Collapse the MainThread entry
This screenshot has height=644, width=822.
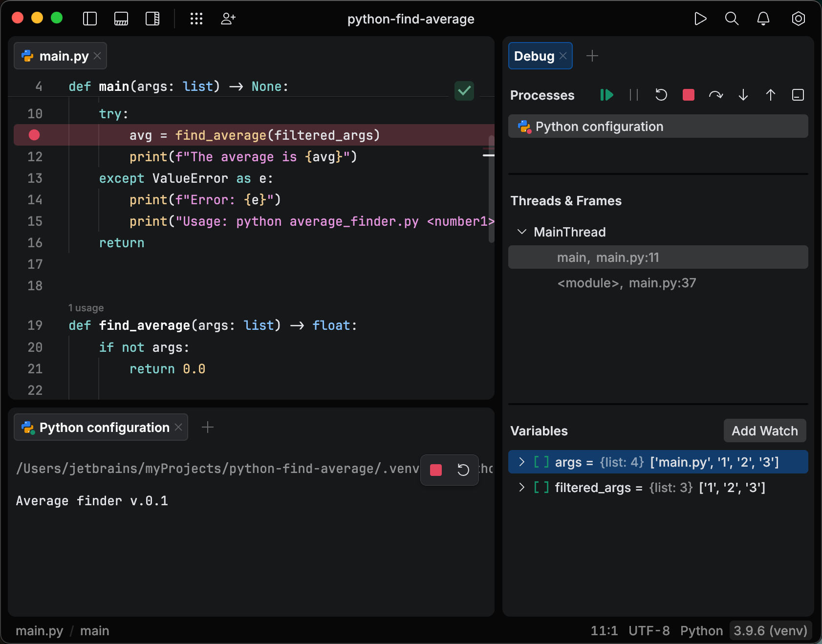[521, 232]
